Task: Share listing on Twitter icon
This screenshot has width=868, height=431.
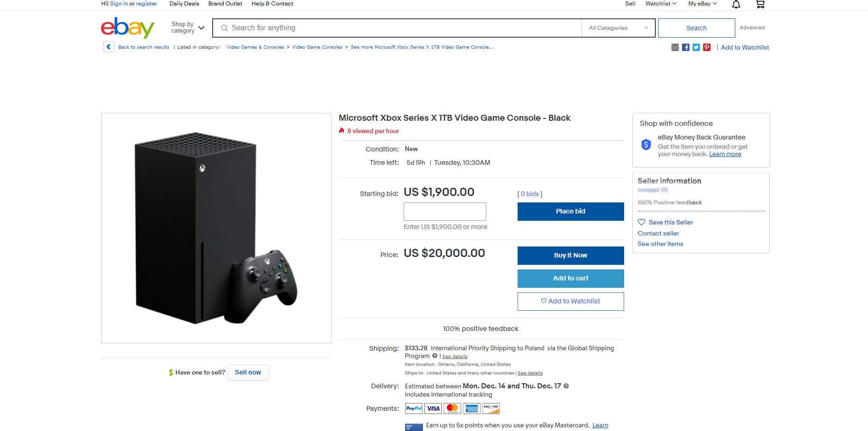Action: tap(696, 47)
